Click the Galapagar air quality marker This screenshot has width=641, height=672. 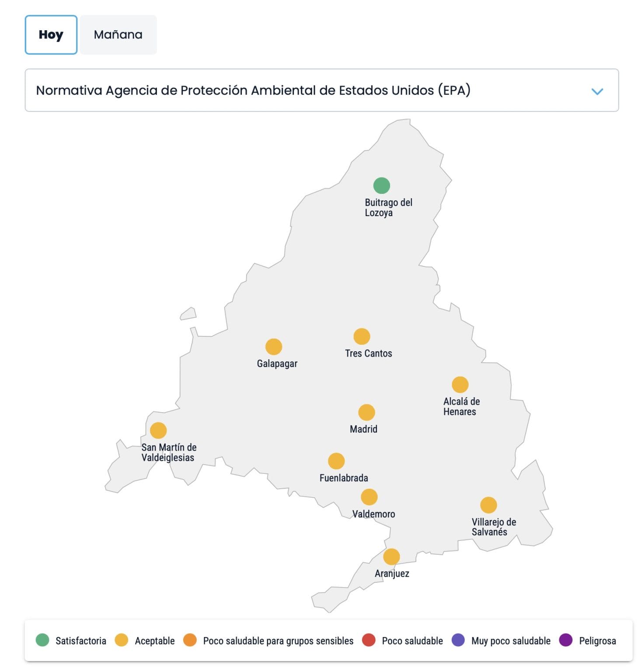click(x=274, y=347)
